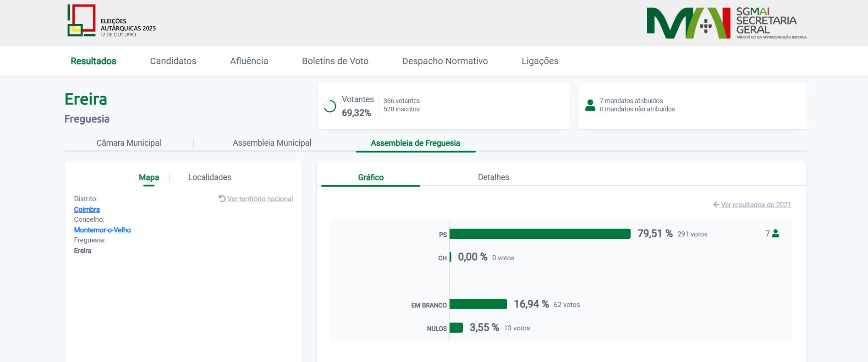Click the Eleições Autárquicas 2025 logo
Viewport: 868px width, 362px height.
click(111, 22)
